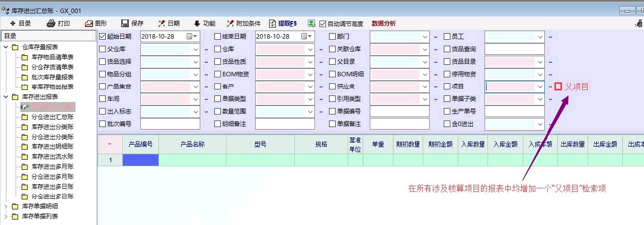
Task: Expand the 项目 combo box dropdown
Action: click(540, 87)
